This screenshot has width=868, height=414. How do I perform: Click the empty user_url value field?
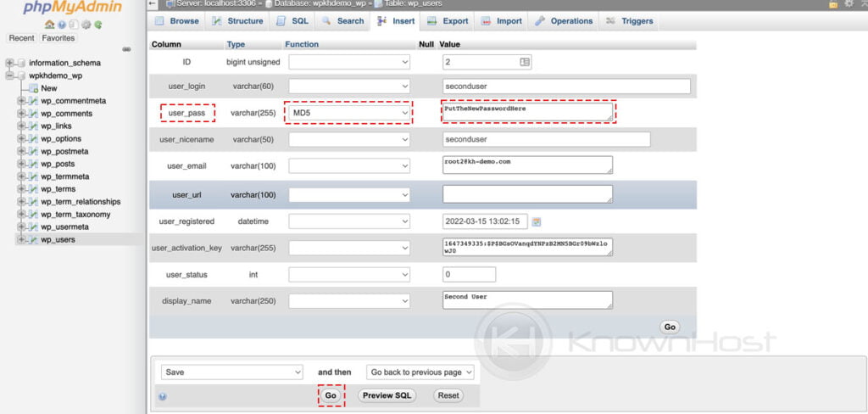(527, 194)
